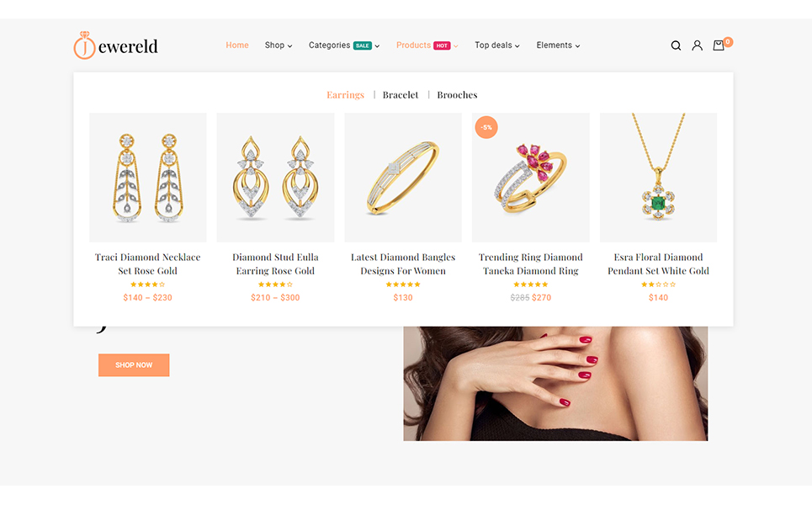Viewport: 812px width, 505px height.
Task: Expand the Elements dropdown menu
Action: point(558,45)
